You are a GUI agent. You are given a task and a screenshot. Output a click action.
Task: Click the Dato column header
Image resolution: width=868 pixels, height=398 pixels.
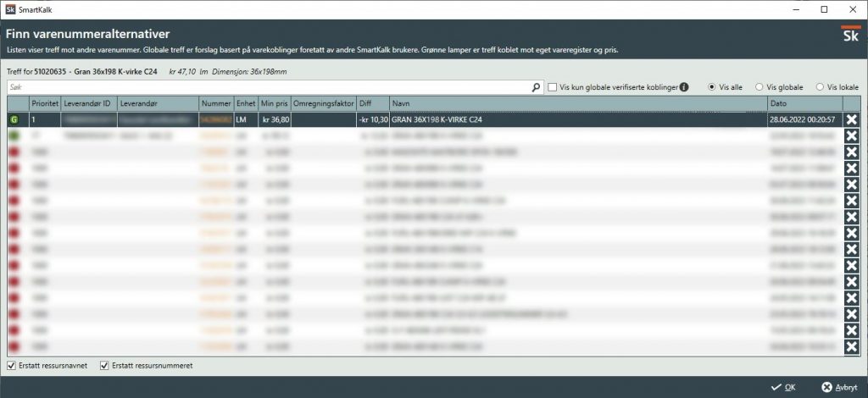[x=804, y=103]
